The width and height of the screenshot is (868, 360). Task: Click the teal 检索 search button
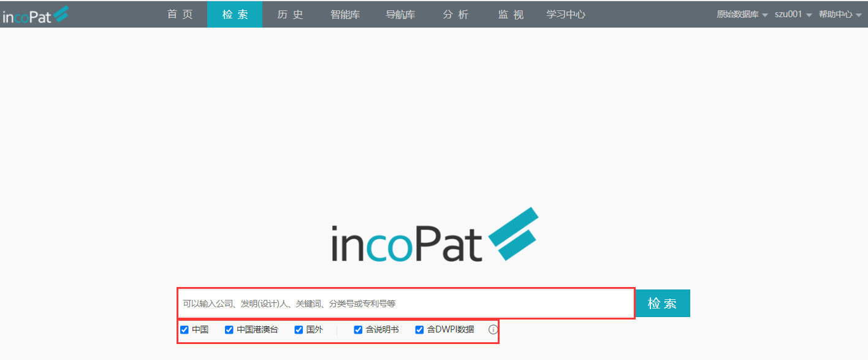click(x=663, y=304)
